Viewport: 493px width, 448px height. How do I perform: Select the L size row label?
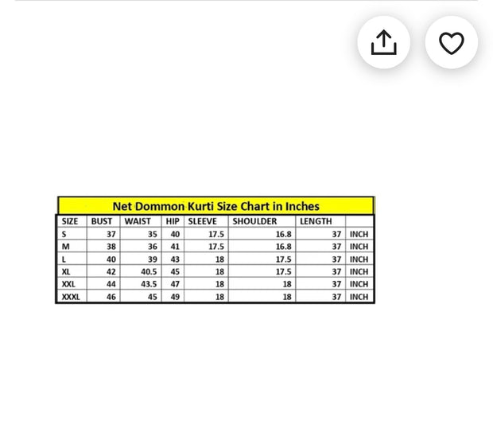64,259
